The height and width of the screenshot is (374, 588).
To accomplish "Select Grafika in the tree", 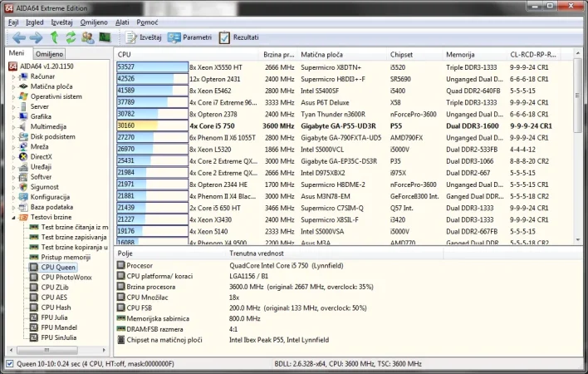I will coord(41,116).
